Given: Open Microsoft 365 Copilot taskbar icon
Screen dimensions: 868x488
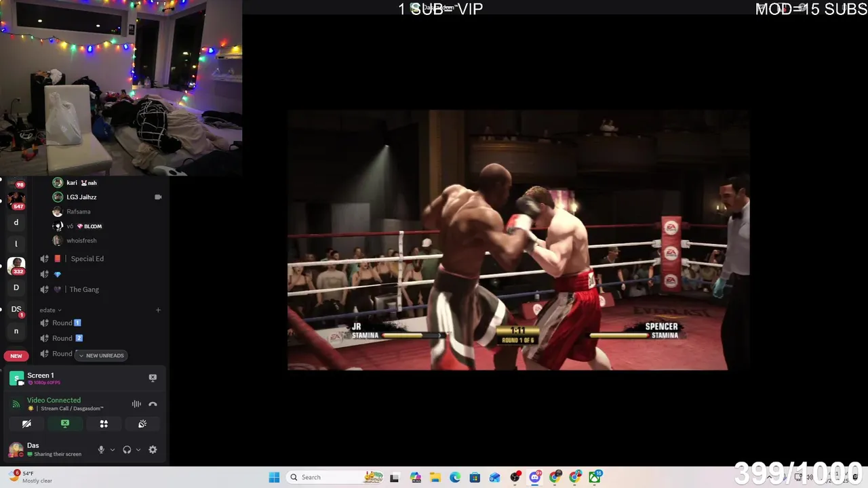Looking at the screenshot, I should point(415,477).
